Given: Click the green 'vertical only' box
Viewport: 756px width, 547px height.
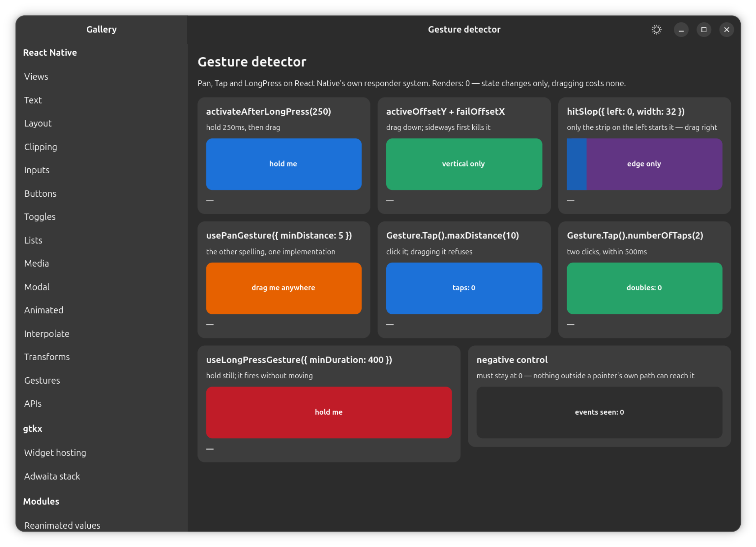Looking at the screenshot, I should click(x=464, y=164).
